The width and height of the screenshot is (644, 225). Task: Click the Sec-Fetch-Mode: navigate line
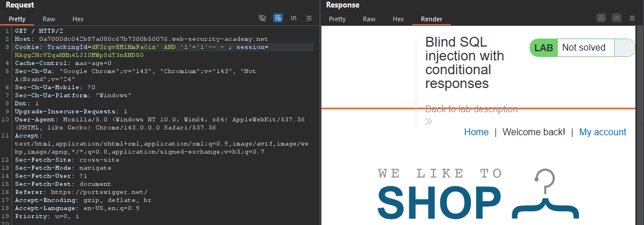pyautogui.click(x=63, y=168)
